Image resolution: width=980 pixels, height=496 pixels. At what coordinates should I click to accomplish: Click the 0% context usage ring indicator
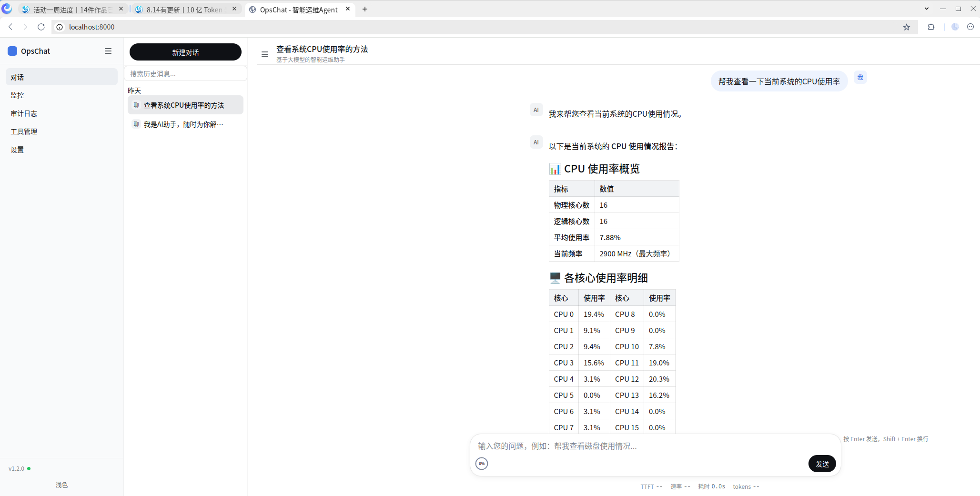click(x=482, y=464)
